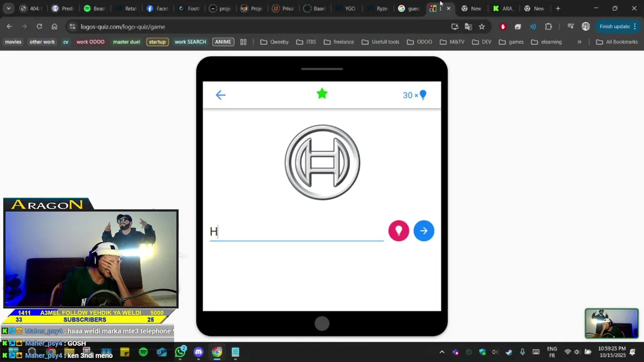Viewport: 644px width, 362px height.
Task: Focus the answer text field
Action: point(296,231)
